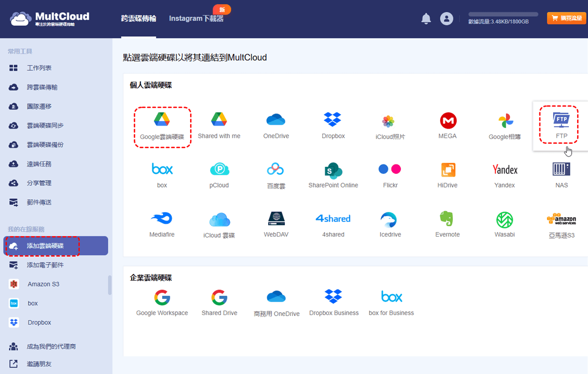
Task: Open the box connected service in sidebar
Action: click(x=32, y=303)
